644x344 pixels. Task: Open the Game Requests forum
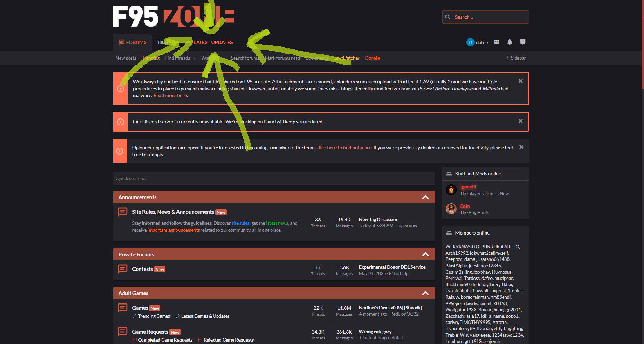pyautogui.click(x=150, y=332)
